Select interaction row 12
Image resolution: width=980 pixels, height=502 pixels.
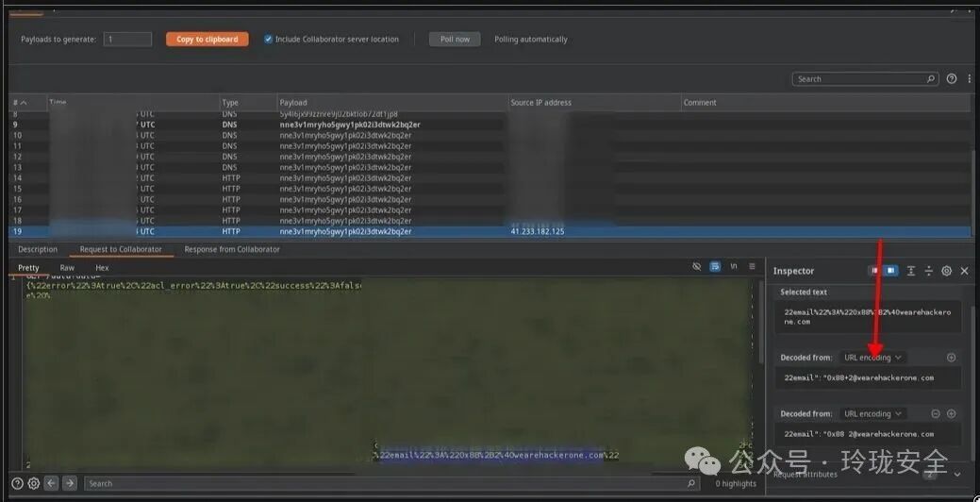tap(490, 157)
